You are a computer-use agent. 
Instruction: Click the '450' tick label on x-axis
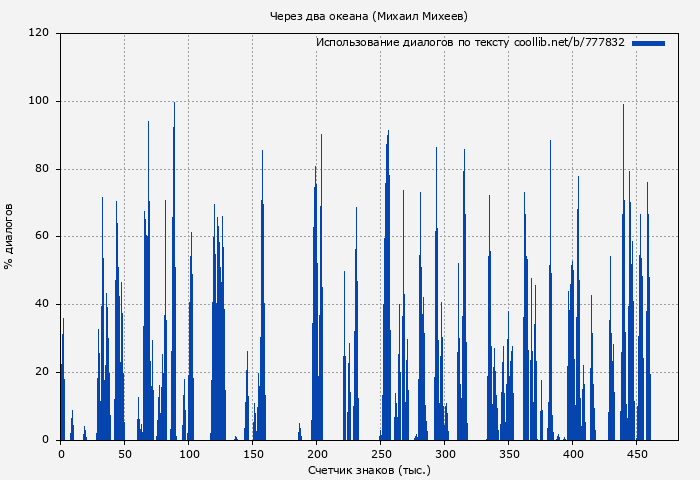637,453
